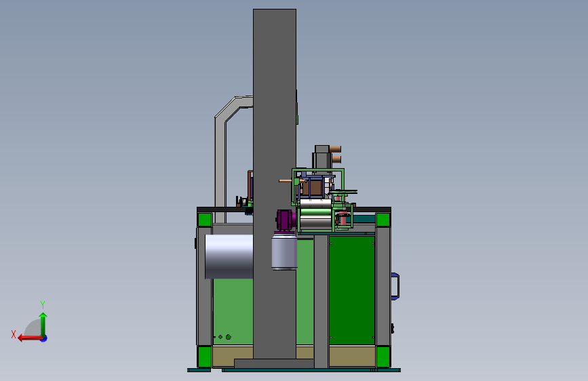
Task: Select the blue handle on the cabinet side
Action: 395,287
